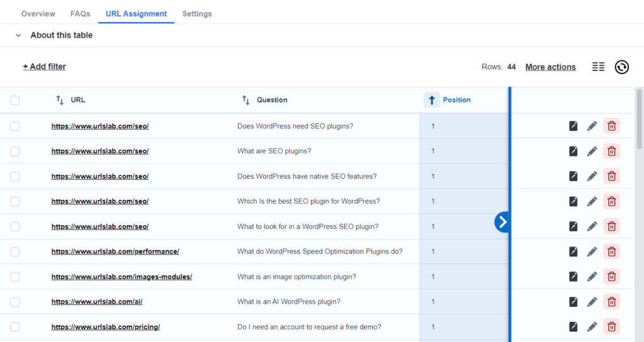Edit the 'Do I need an account' row
The height and width of the screenshot is (342, 644).
tap(592, 327)
